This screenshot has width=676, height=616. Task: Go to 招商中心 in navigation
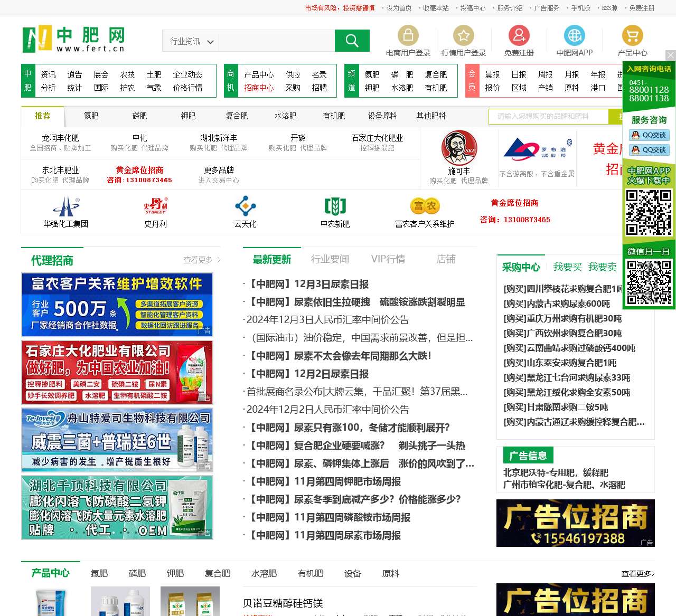[259, 88]
